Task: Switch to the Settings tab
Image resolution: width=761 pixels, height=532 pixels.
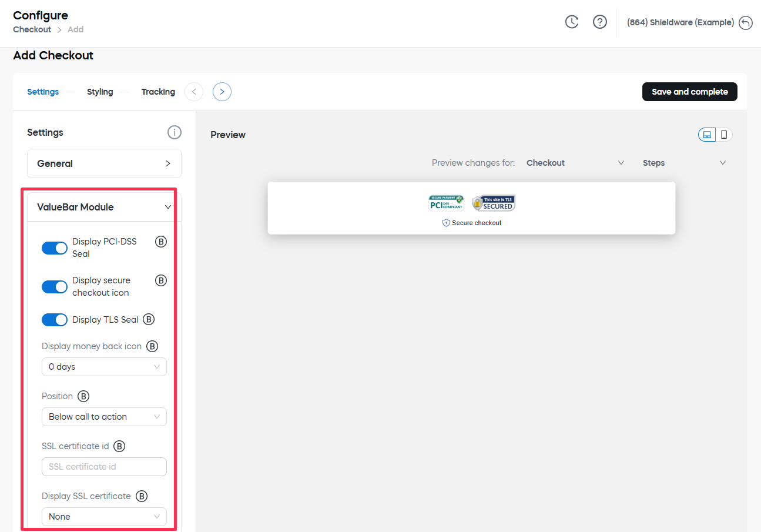Action: click(43, 92)
